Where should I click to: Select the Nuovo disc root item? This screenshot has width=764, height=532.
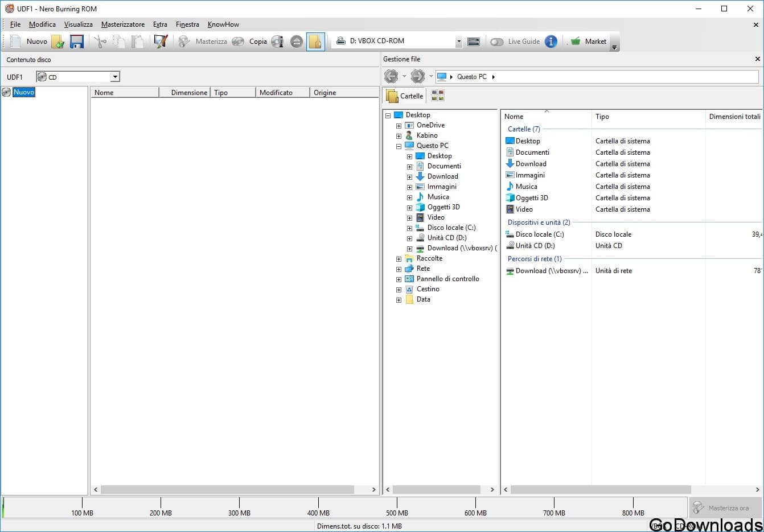[x=24, y=92]
